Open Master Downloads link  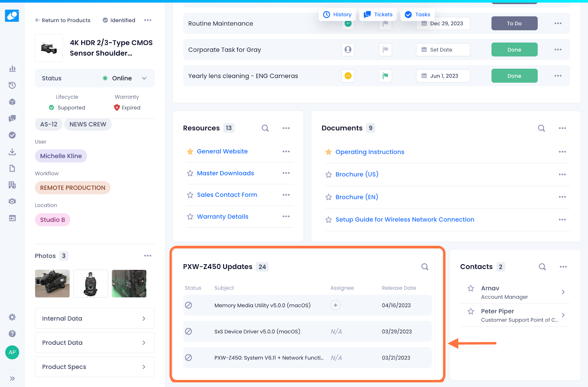point(225,173)
